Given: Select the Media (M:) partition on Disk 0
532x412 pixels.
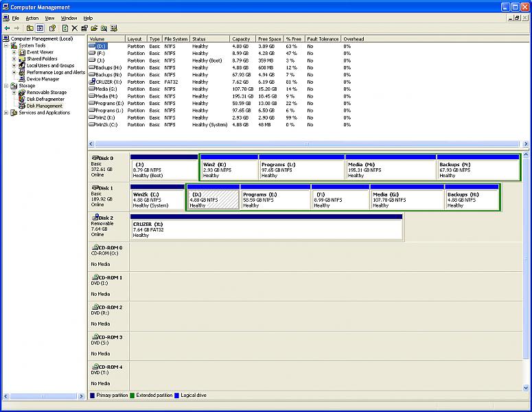Looking at the screenshot, I should tap(391, 169).
